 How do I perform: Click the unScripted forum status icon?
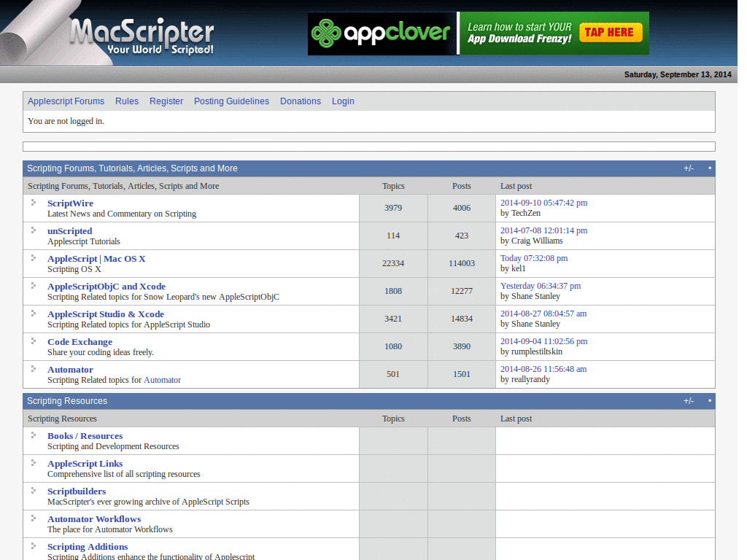[34, 230]
